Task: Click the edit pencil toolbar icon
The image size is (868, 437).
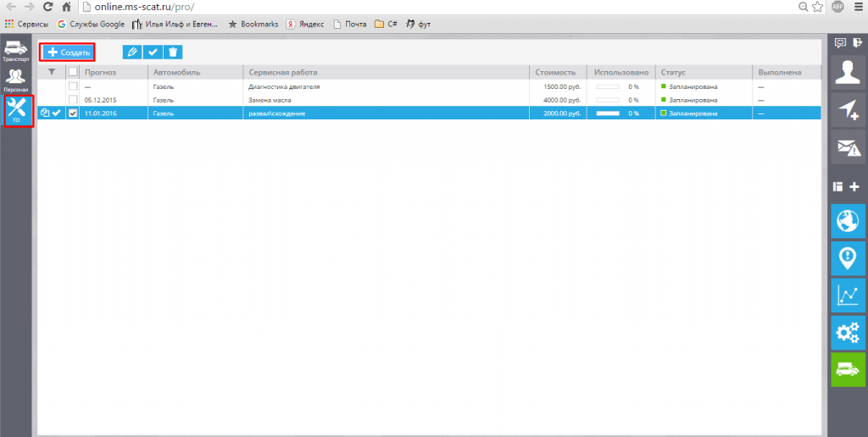Action: 132,52
